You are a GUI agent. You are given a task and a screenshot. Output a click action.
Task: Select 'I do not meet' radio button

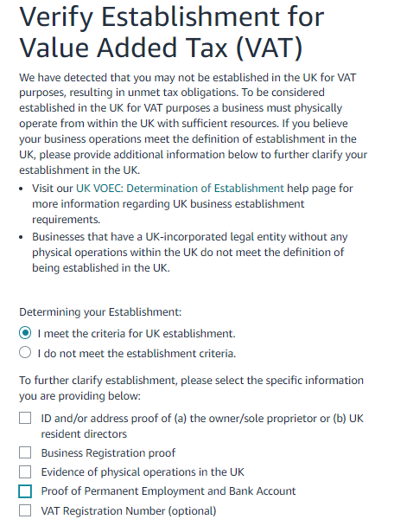pos(25,353)
